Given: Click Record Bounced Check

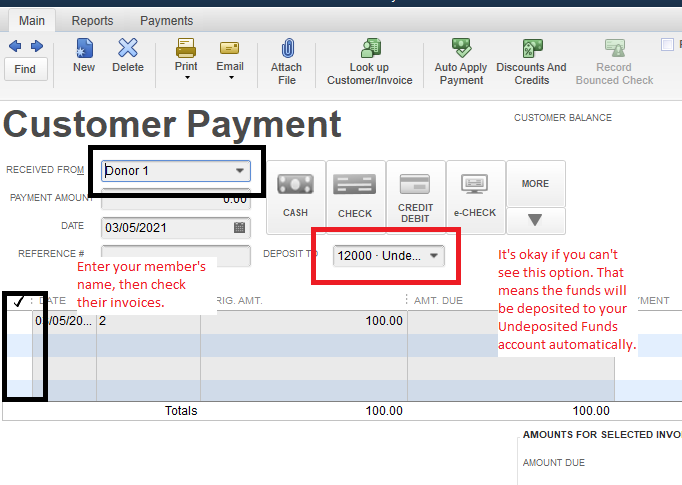Looking at the screenshot, I should coord(614,62).
